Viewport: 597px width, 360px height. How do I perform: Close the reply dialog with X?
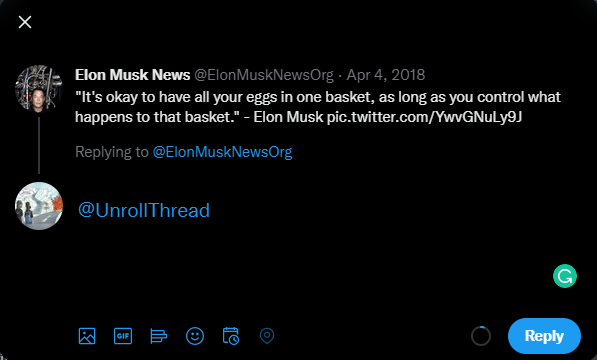click(25, 22)
